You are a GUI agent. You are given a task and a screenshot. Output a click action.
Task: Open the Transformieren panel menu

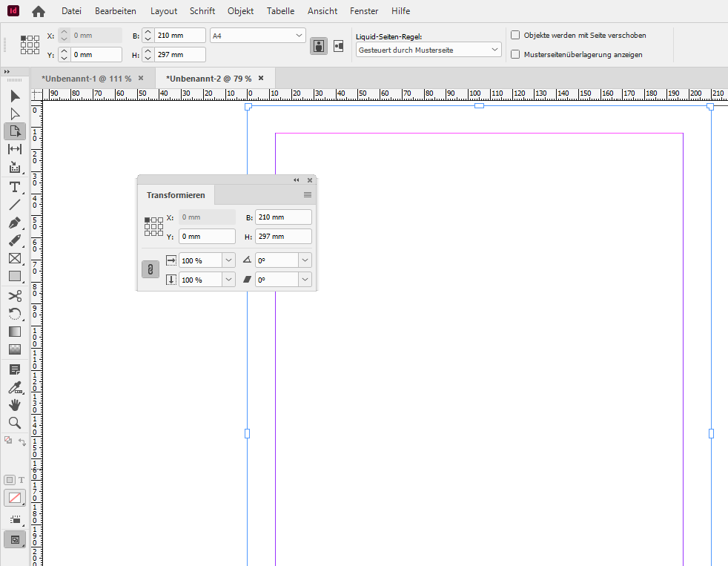click(307, 194)
